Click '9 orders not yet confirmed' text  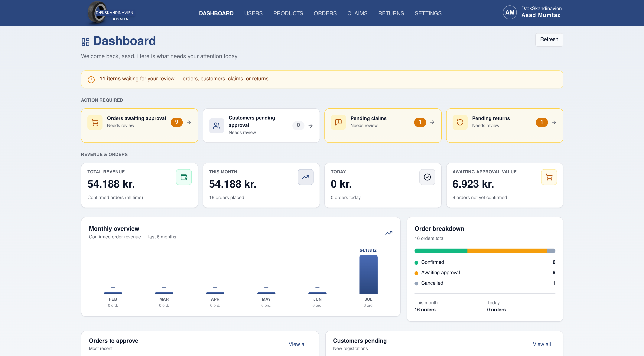(480, 197)
